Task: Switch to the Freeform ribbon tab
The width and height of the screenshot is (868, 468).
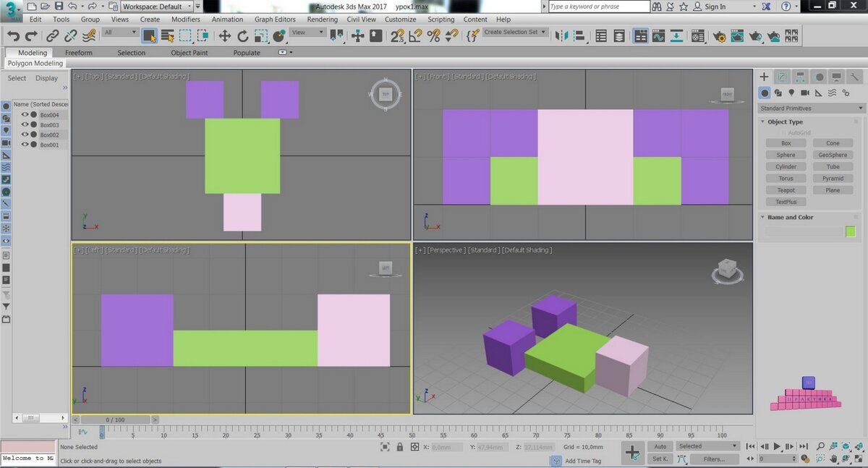Action: (x=78, y=53)
